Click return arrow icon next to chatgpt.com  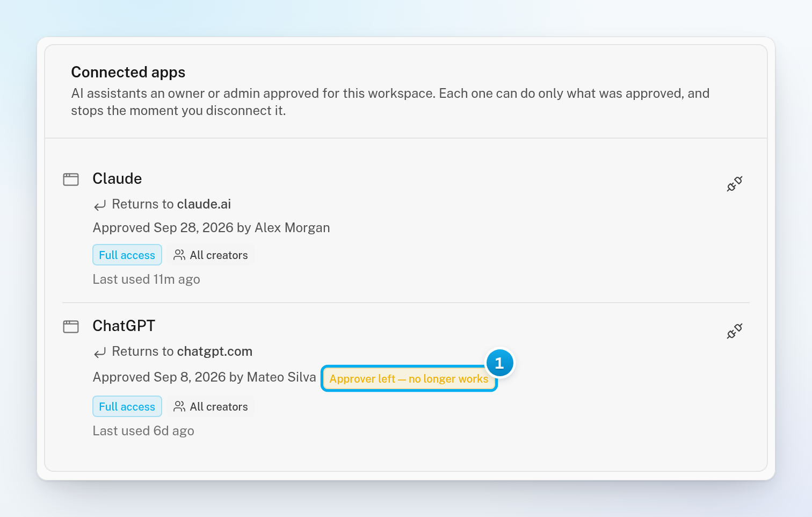(100, 353)
